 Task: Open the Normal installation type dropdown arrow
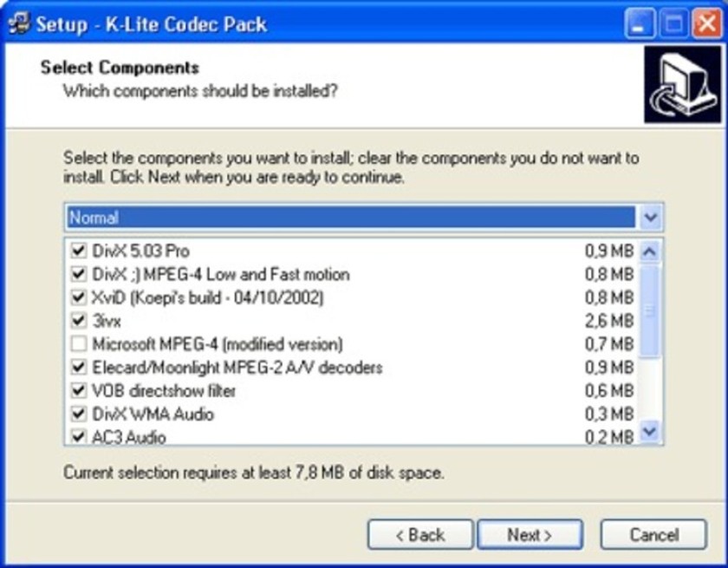[x=651, y=218]
